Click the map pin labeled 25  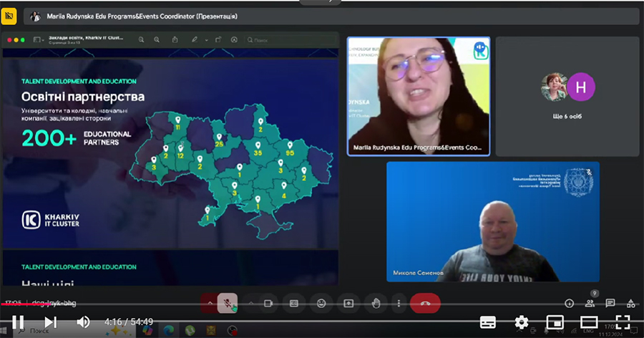point(220,137)
